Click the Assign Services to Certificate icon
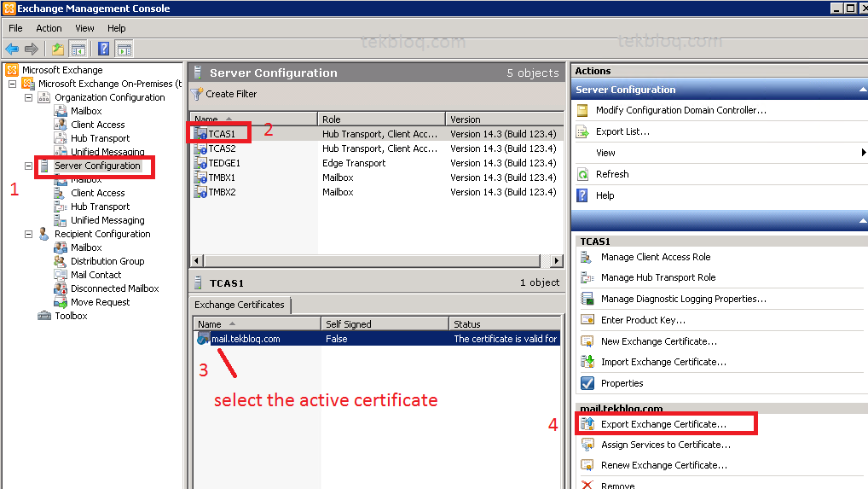This screenshot has width=868, height=489. click(587, 445)
